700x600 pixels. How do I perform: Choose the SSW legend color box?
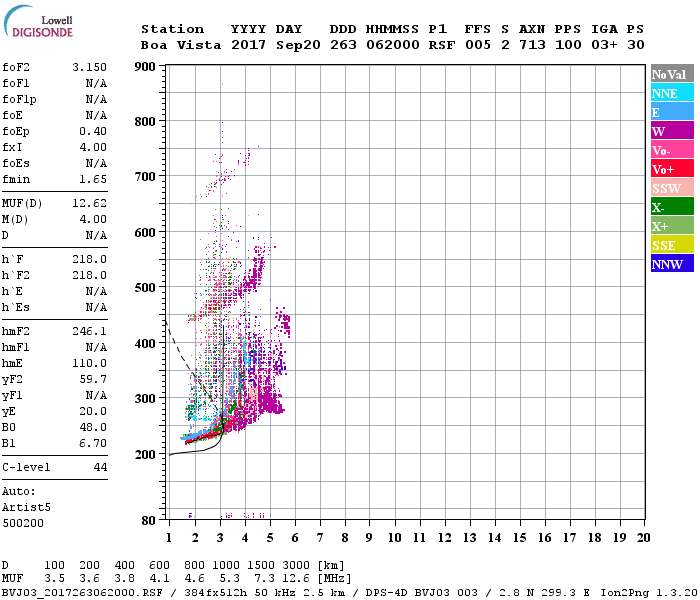[x=672, y=188]
